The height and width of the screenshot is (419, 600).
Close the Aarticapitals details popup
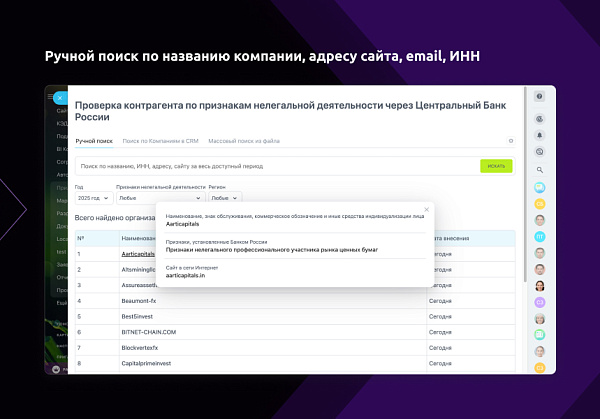tap(427, 209)
